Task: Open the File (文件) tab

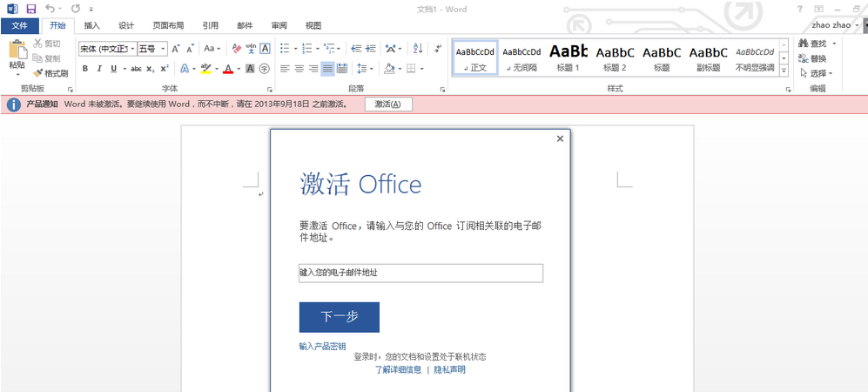Action: point(20,25)
